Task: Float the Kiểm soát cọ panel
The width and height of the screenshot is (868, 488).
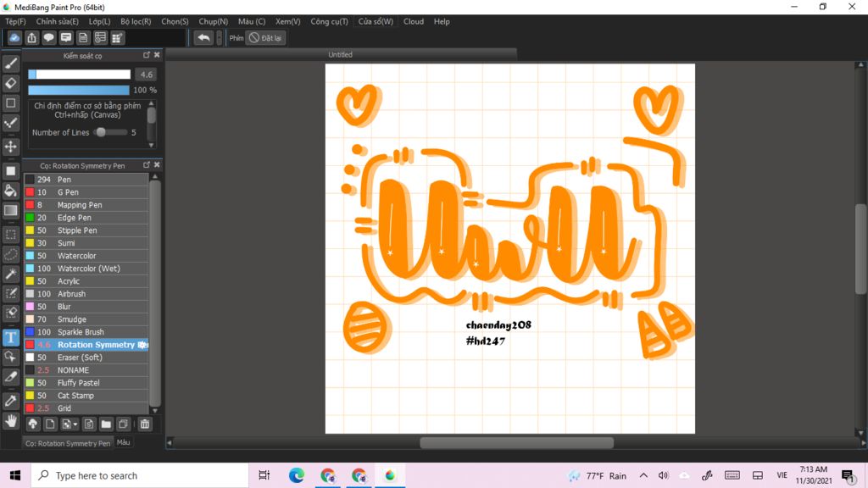Action: [x=147, y=55]
